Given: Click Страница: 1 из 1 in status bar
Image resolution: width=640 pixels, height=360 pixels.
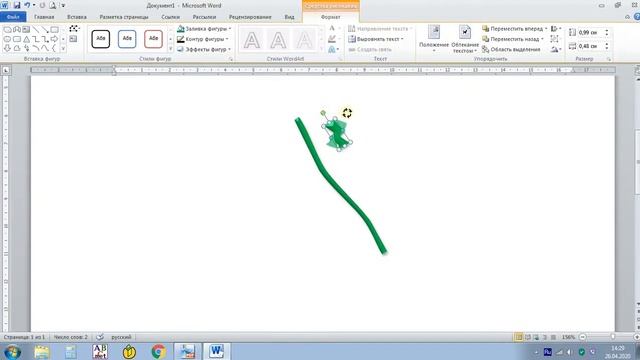Looking at the screenshot, I should click(24, 337).
